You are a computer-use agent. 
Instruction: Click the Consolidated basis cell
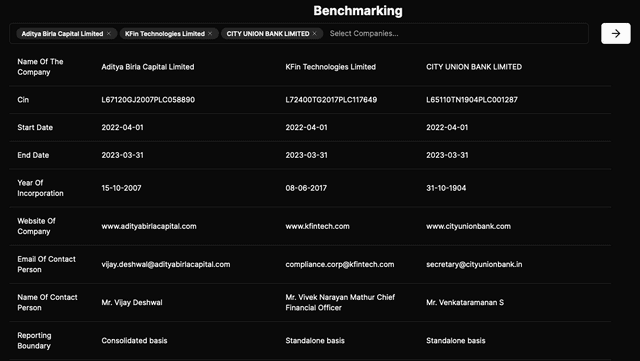click(x=134, y=341)
